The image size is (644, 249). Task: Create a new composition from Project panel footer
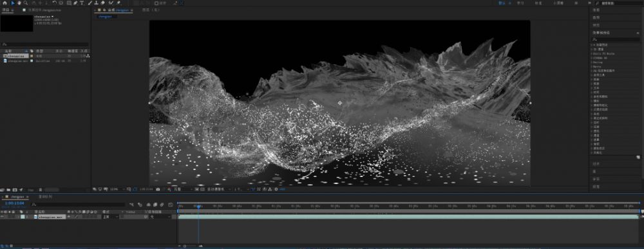(x=15, y=190)
